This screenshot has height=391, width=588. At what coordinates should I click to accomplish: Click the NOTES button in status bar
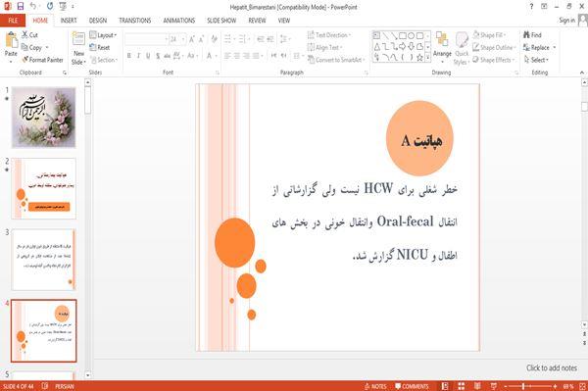pyautogui.click(x=375, y=386)
